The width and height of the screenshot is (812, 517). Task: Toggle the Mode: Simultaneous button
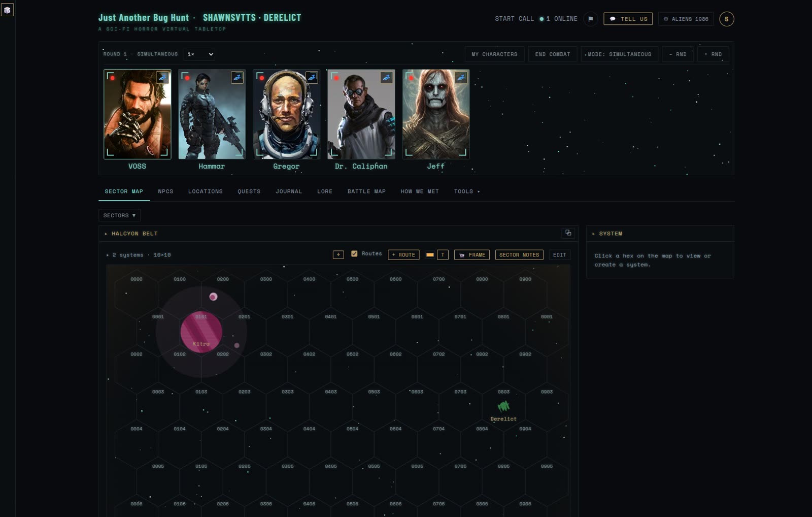pyautogui.click(x=619, y=54)
